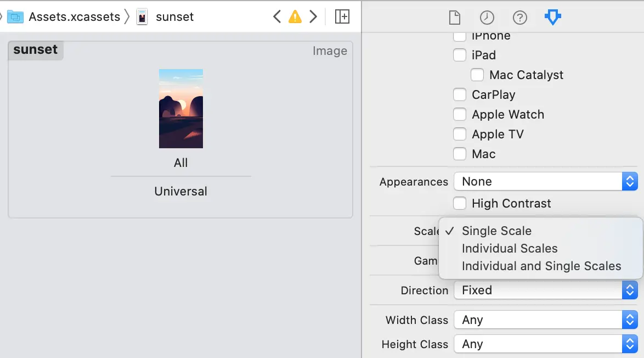The height and width of the screenshot is (358, 644).
Task: Enable the iPad device checkbox
Action: (x=460, y=55)
